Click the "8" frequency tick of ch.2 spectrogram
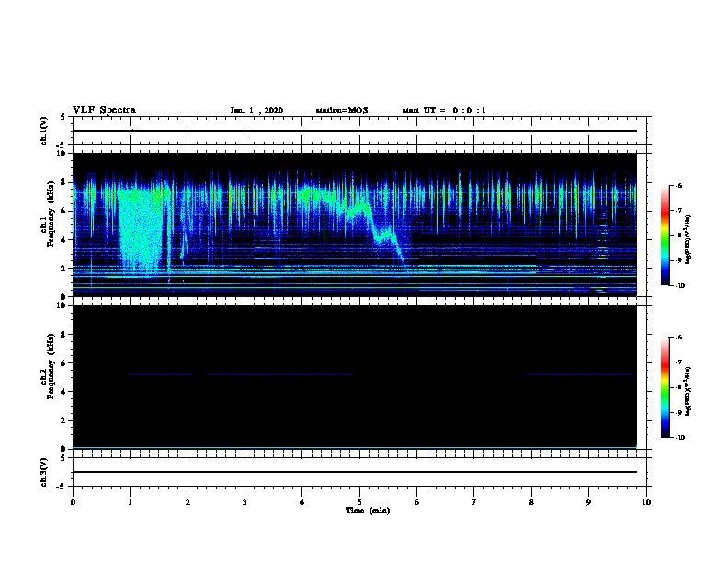The width and height of the screenshot is (728, 563). click(63, 335)
